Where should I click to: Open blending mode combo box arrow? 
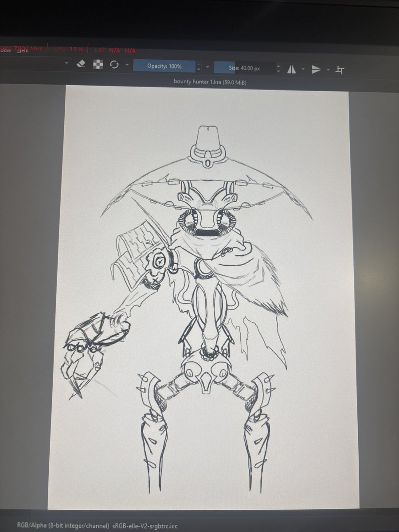tap(67, 63)
